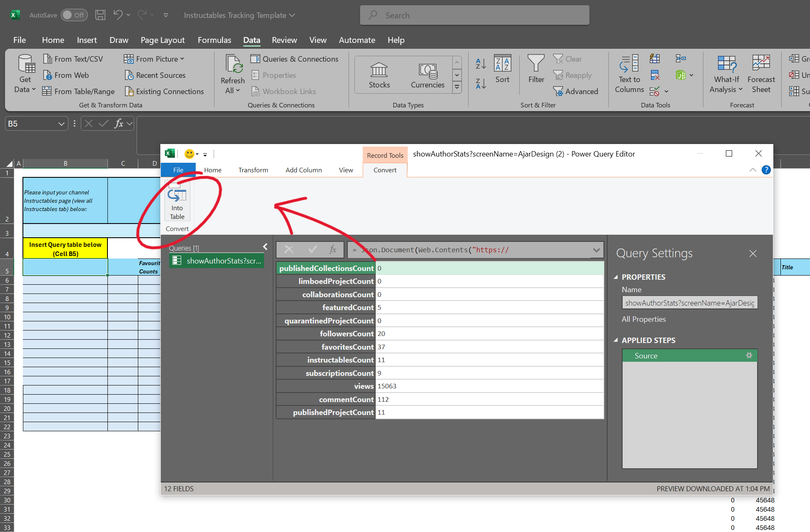Image resolution: width=810 pixels, height=532 pixels.
Task: Import data From Web
Action: click(x=66, y=75)
